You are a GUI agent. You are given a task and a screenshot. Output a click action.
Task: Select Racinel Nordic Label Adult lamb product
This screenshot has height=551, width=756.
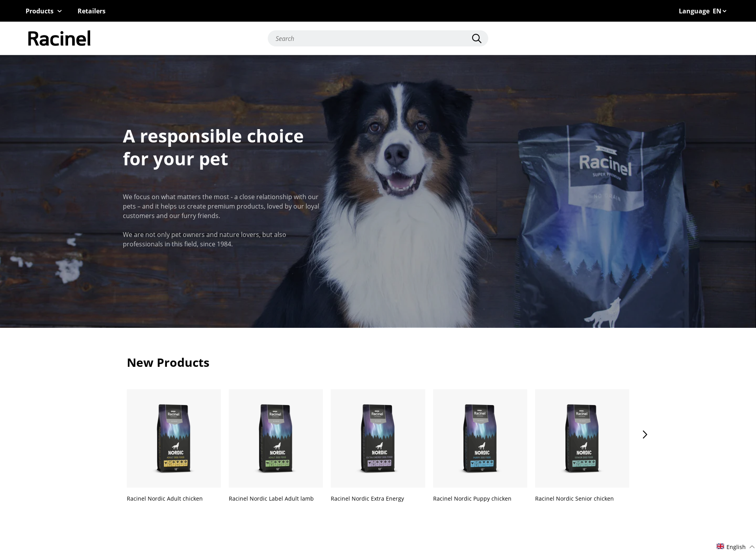[275, 438]
